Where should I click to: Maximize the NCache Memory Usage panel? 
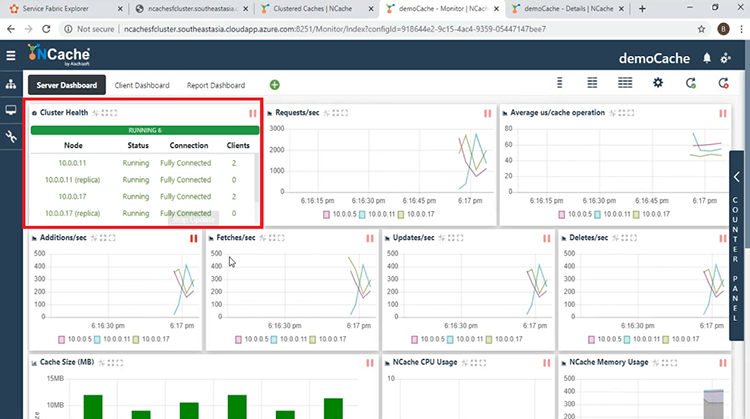pyautogui.click(x=673, y=363)
